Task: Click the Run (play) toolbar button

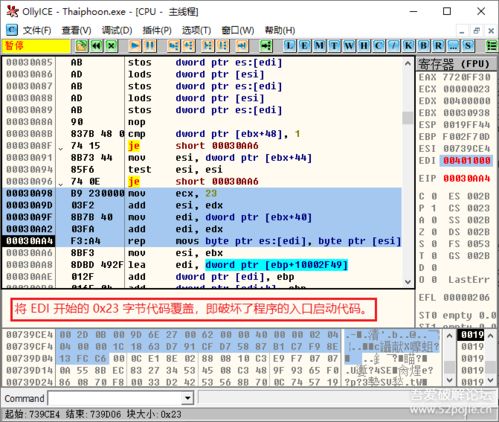Action: coord(135,46)
